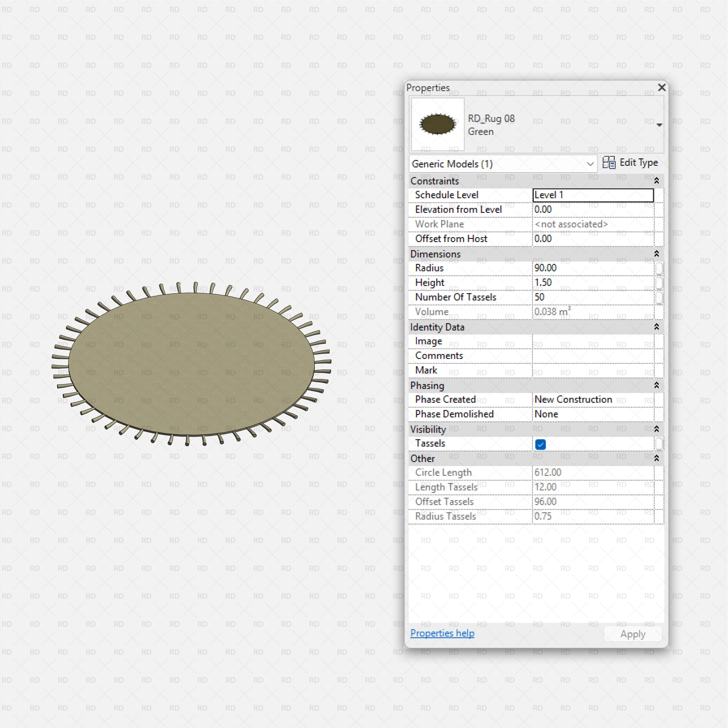
Task: Collapse the Constraints section
Action: point(656,181)
